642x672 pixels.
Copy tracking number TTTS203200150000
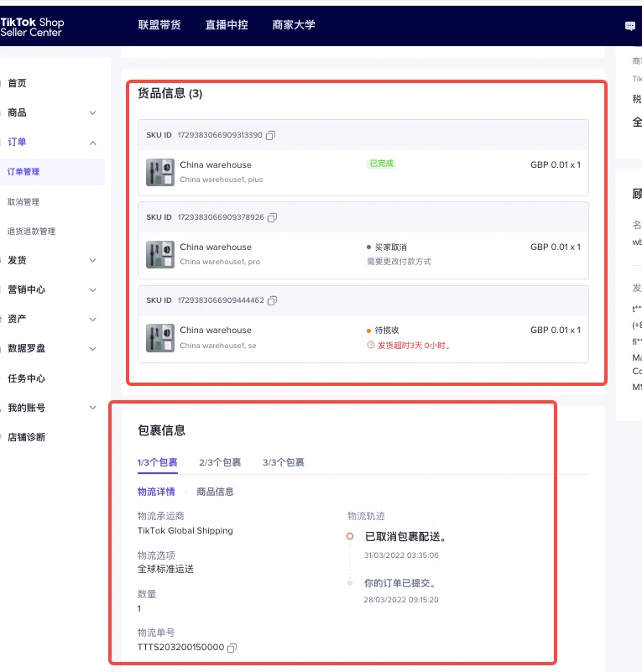coord(232,648)
